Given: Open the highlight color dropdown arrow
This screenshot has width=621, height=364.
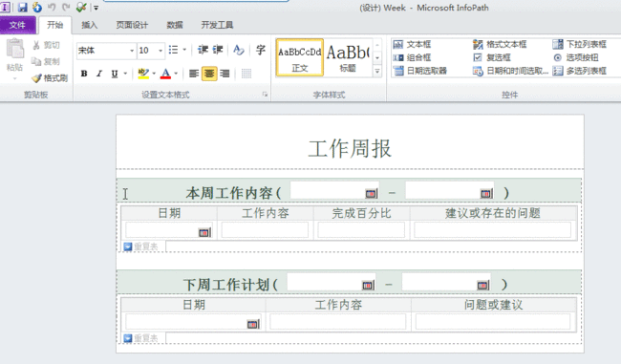Looking at the screenshot, I should tap(154, 74).
